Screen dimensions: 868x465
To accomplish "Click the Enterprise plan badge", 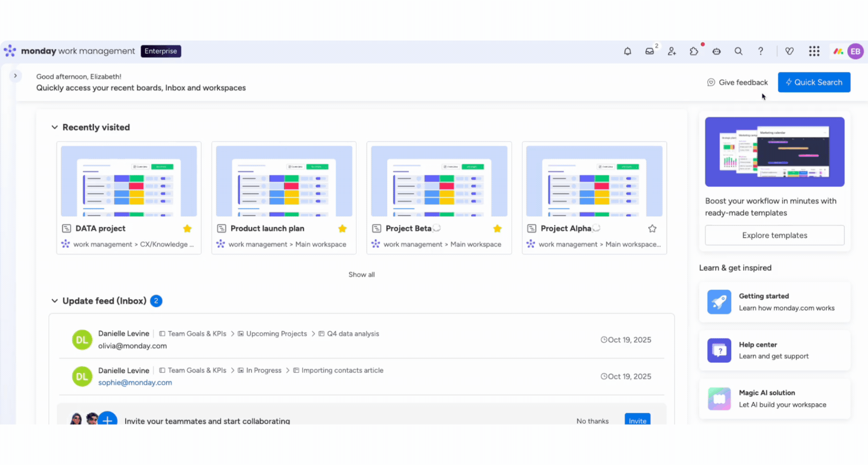I will click(x=161, y=51).
